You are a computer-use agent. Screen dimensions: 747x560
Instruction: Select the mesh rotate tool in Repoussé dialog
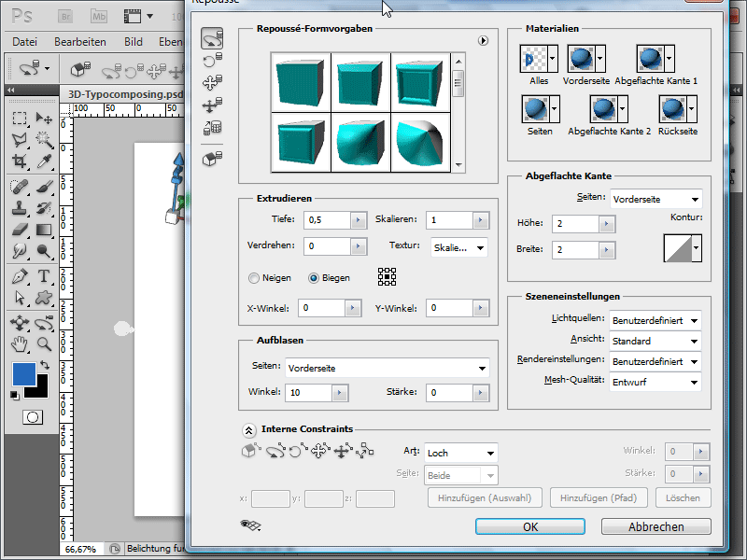click(212, 38)
